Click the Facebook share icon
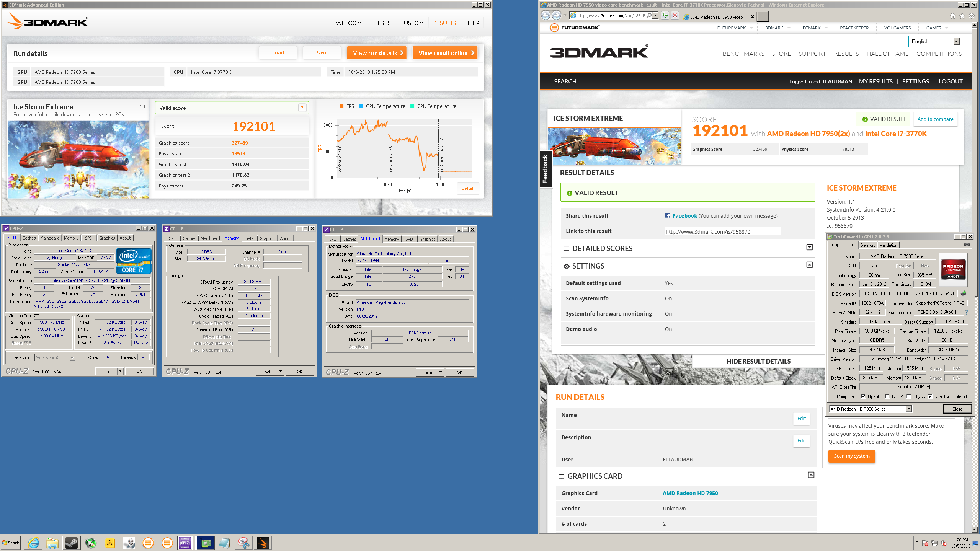The height and width of the screenshot is (551, 980). tap(668, 216)
